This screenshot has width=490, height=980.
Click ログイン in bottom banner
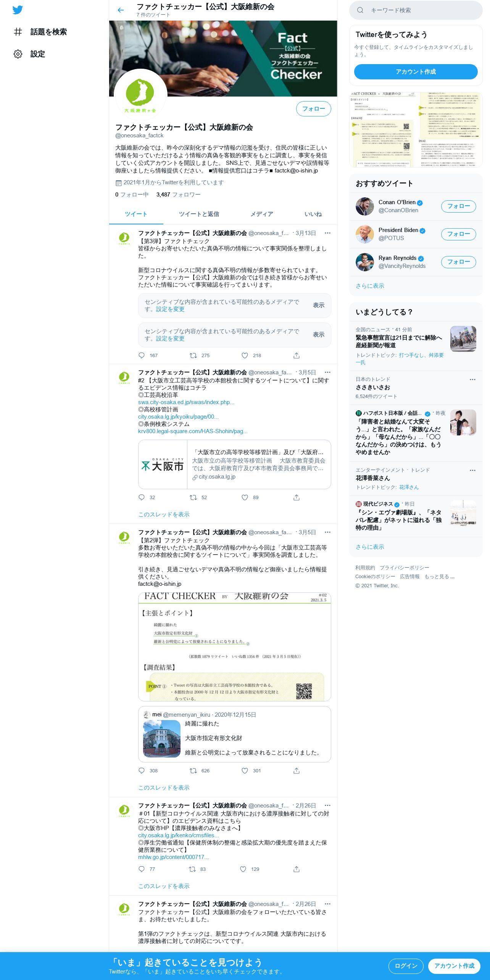406,965
